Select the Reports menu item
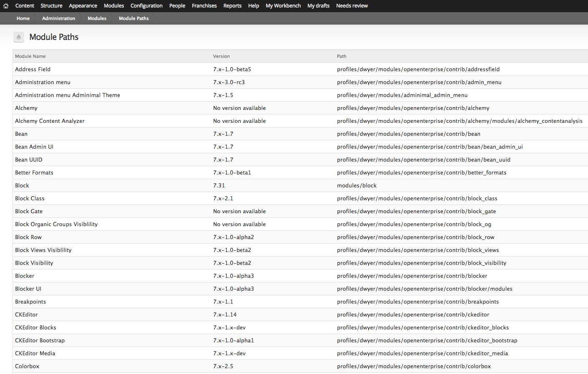Image resolution: width=588 pixels, height=374 pixels. 232,6
